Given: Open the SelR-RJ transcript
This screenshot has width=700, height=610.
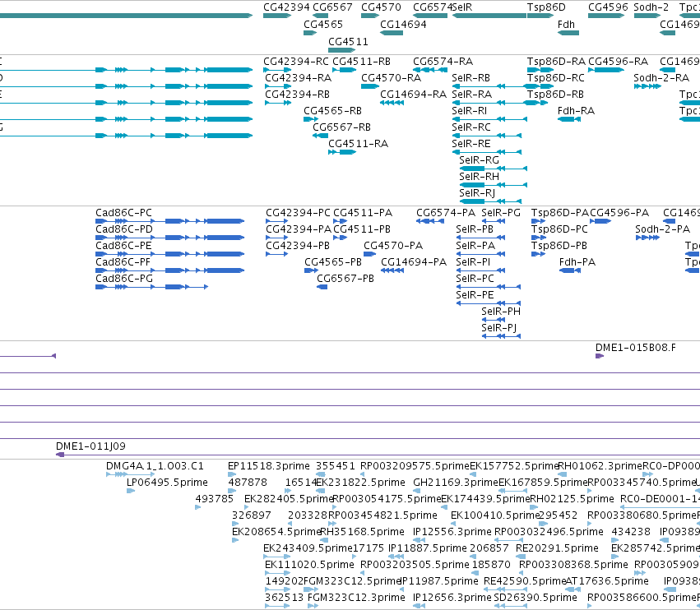Looking at the screenshot, I should click(477, 193).
